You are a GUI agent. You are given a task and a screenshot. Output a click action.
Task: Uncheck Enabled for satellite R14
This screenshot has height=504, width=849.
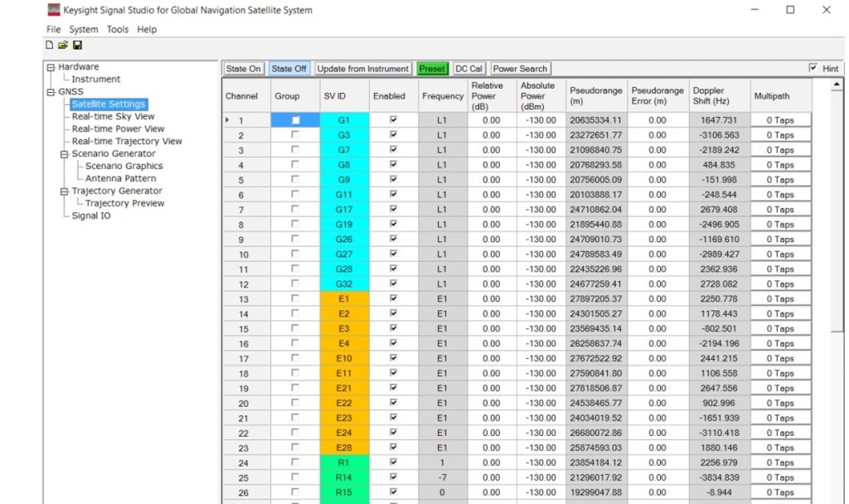click(x=393, y=477)
